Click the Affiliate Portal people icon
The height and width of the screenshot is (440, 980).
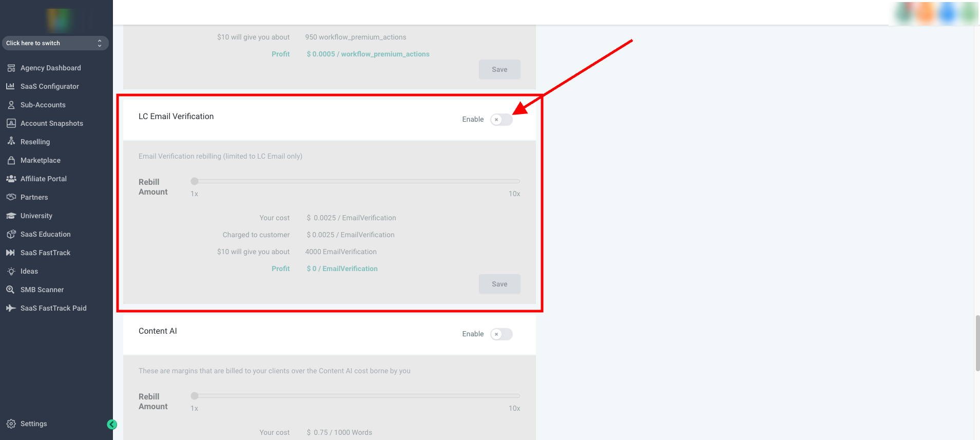point(11,179)
